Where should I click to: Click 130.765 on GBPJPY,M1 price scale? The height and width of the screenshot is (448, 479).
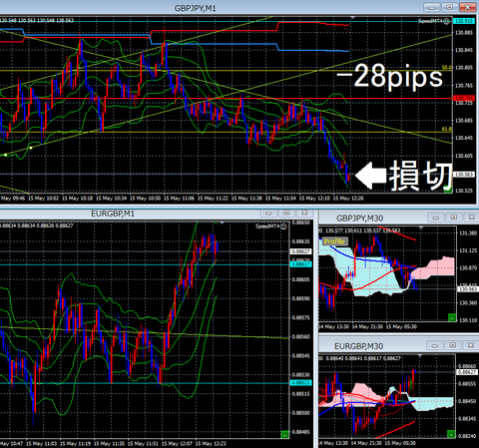tap(464, 86)
